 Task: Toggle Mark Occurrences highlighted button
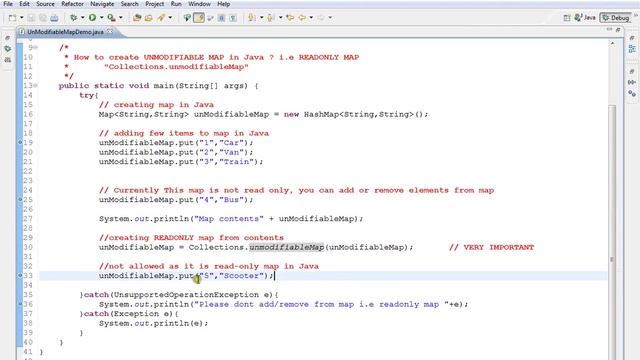(x=199, y=18)
